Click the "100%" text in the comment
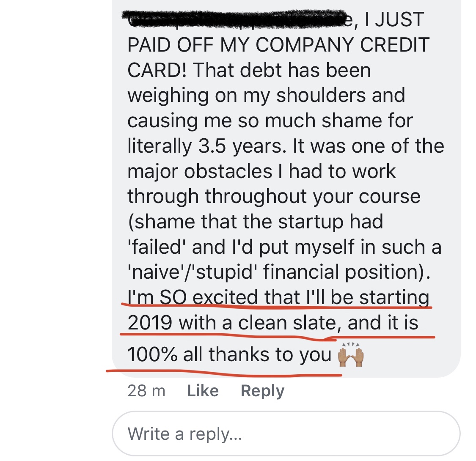 152,354
